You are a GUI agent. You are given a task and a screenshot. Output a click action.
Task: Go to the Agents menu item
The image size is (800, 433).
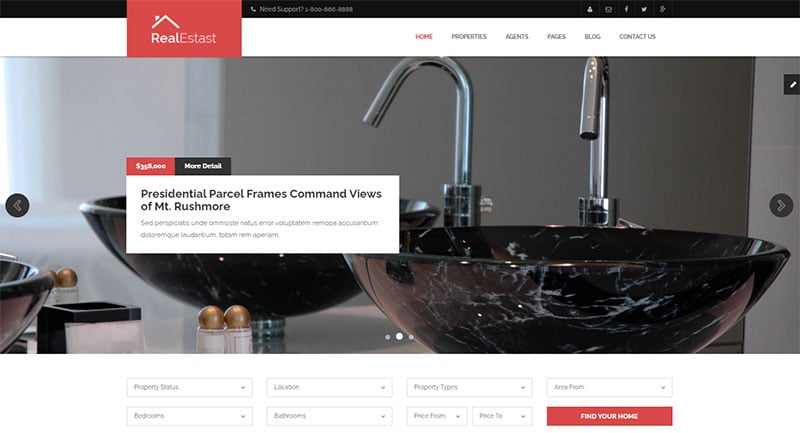[517, 37]
